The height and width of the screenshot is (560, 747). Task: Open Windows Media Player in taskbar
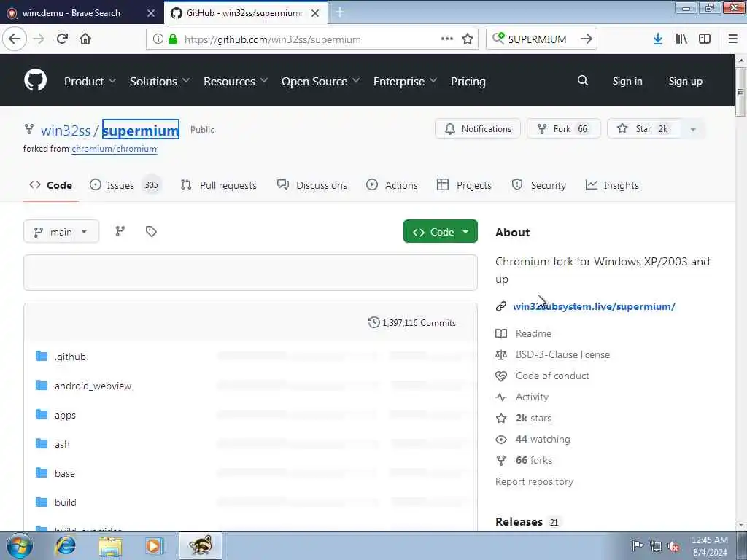click(x=153, y=545)
